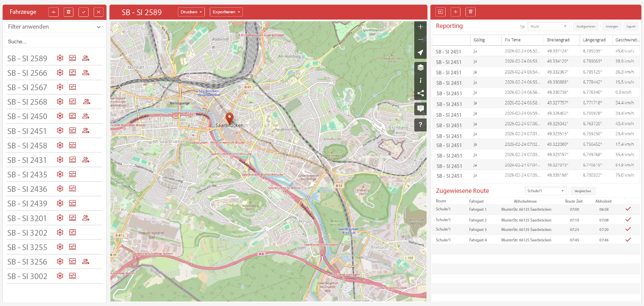Open passengers icon for SB - SI 2589

pos(86,58)
